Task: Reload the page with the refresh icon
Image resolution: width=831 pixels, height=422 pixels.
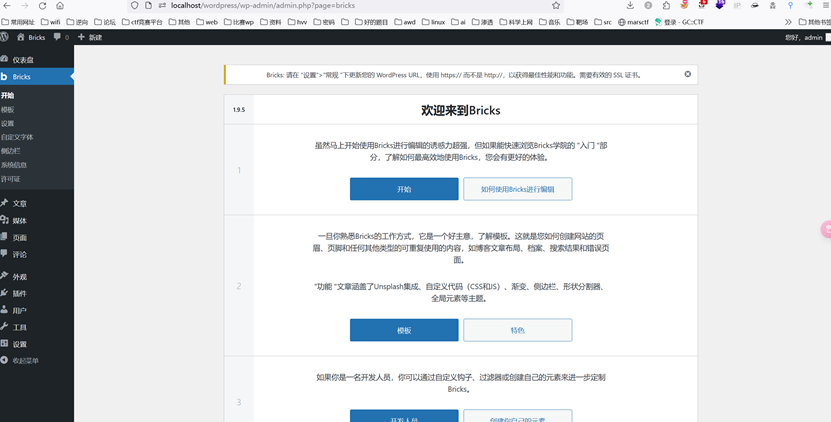Action: tap(42, 5)
